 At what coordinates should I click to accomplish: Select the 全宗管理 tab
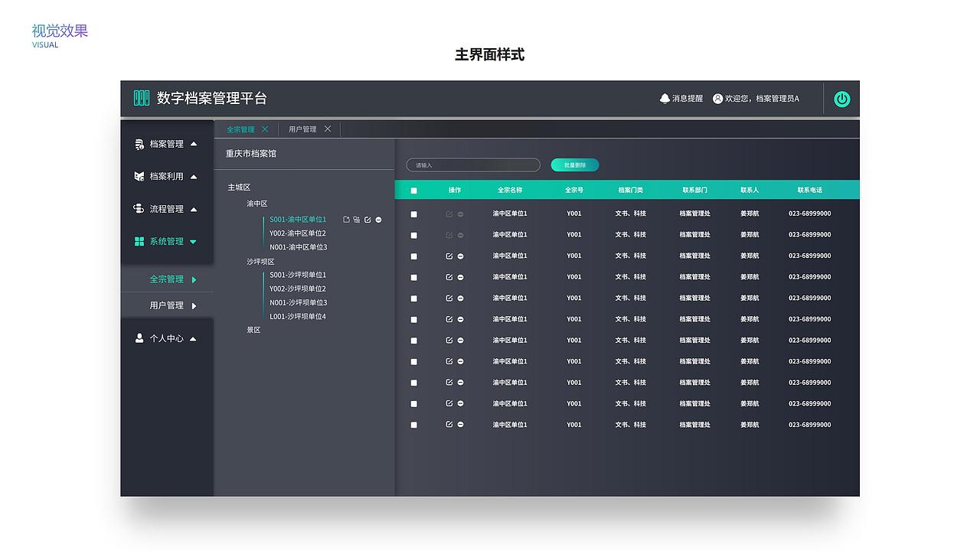[x=240, y=129]
